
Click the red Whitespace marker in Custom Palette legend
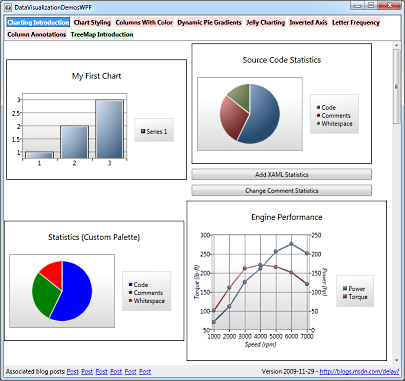click(x=131, y=300)
